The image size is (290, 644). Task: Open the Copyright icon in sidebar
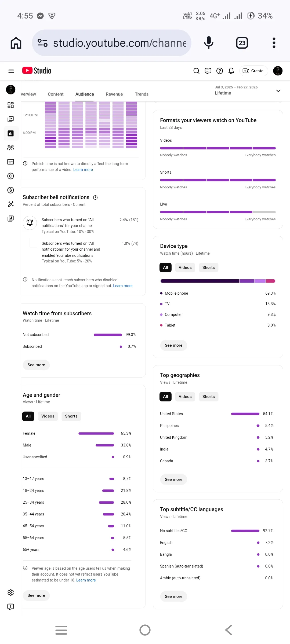[11, 176]
